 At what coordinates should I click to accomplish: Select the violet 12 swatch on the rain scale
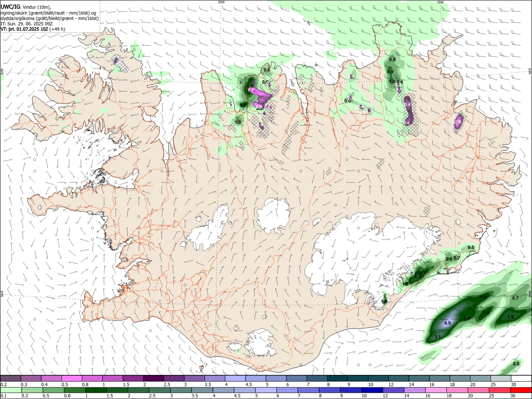point(393,390)
